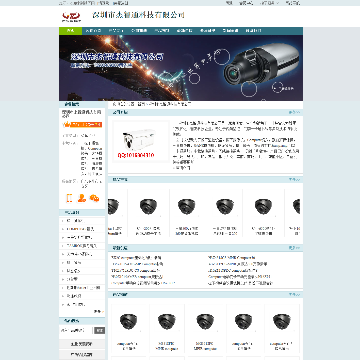Focus the sidebar search keyword input field
The width and height of the screenshot is (360, 360).
tap(76, 330)
